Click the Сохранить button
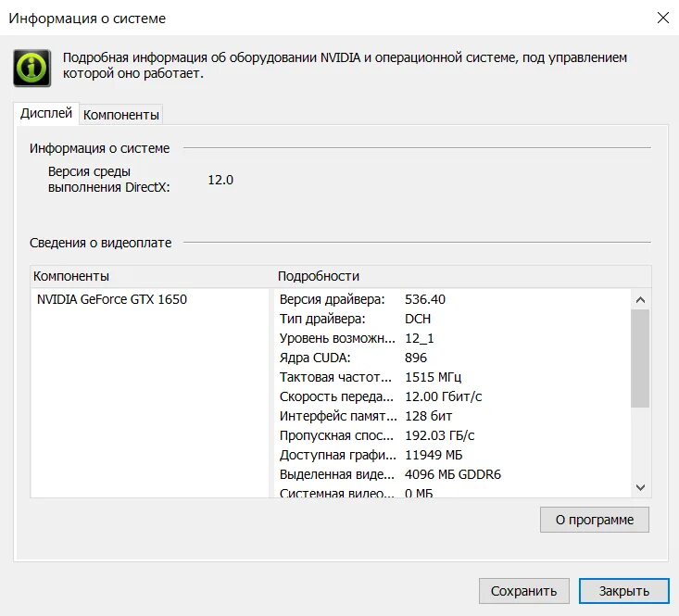The height and width of the screenshot is (616, 679). click(x=523, y=591)
